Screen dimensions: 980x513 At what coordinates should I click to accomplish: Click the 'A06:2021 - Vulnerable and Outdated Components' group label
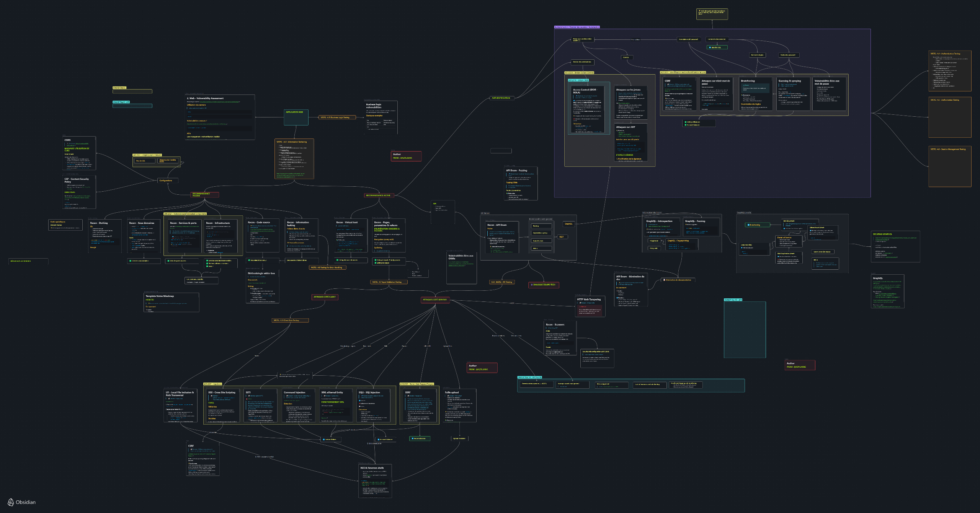[x=185, y=214]
